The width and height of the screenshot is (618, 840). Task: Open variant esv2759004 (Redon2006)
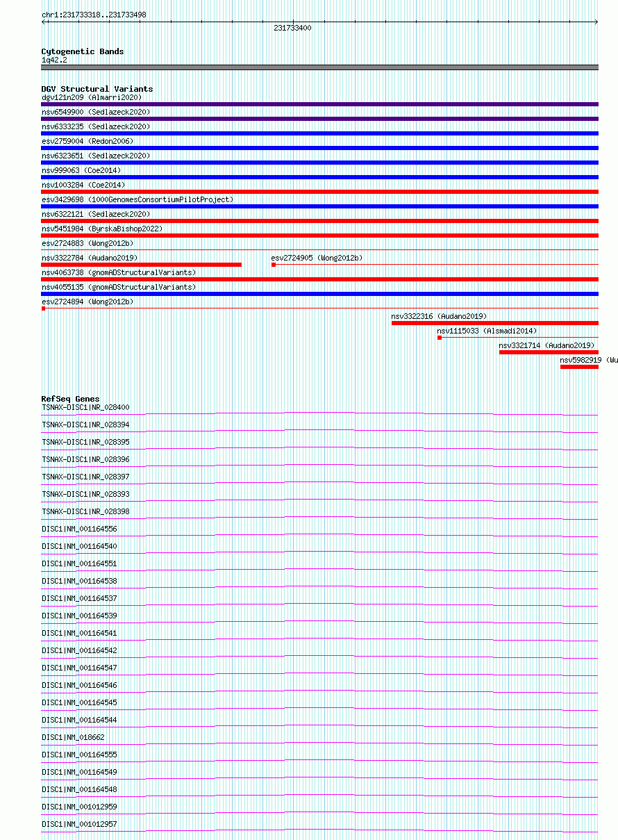tap(87, 141)
